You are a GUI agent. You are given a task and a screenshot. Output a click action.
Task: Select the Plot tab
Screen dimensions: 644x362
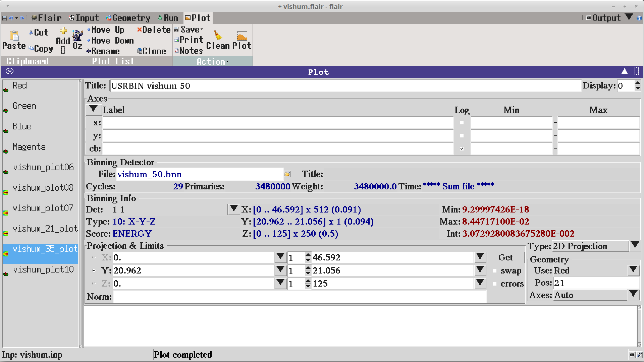point(198,18)
